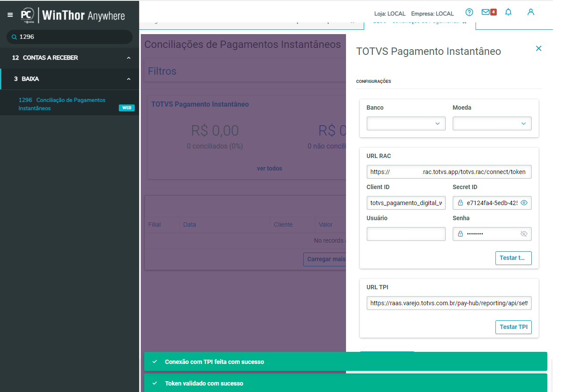Click into the Senha password field
The width and height of the screenshot is (584, 392).
[492, 234]
